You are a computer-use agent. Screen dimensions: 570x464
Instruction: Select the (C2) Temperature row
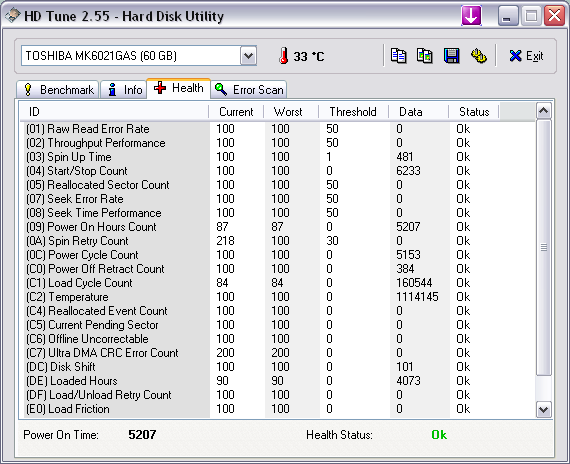tap(278, 297)
